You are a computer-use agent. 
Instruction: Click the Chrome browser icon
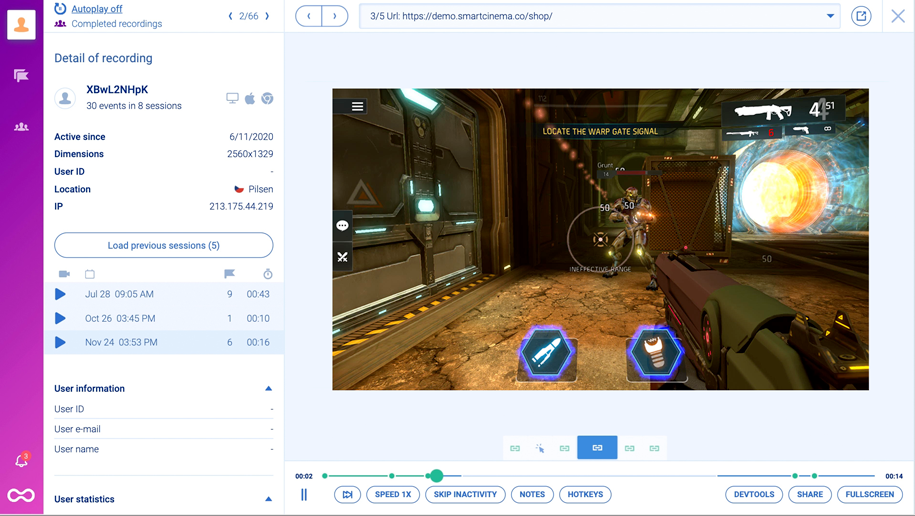[x=267, y=98]
